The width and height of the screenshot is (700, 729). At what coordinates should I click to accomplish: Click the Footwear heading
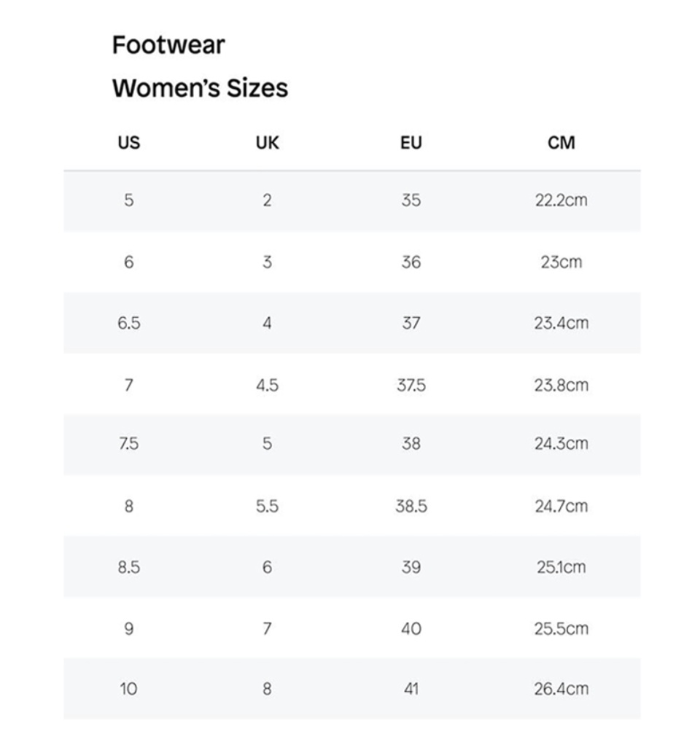pyautogui.click(x=168, y=45)
